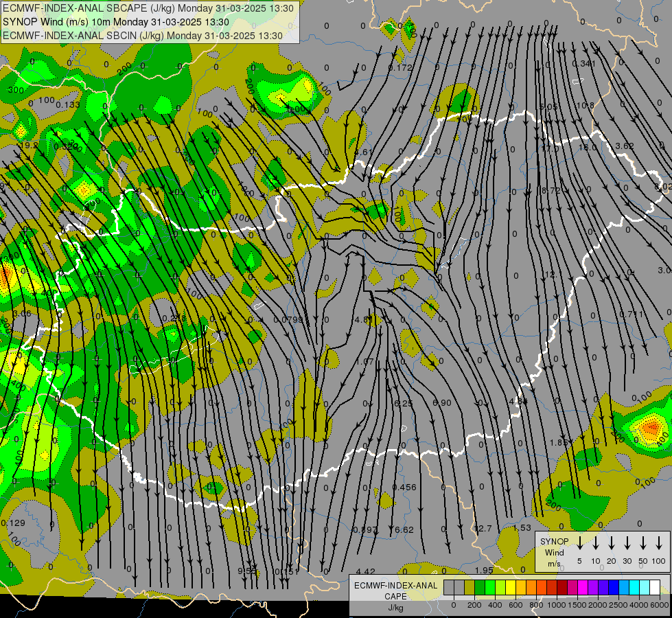Click the map value 5.05
The height and width of the screenshot is (618, 672).
coord(548,106)
